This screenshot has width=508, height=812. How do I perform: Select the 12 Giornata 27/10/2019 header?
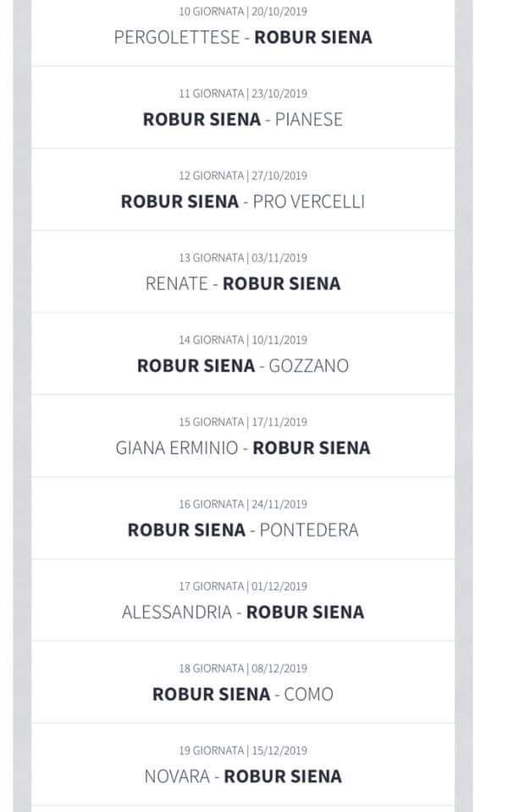[243, 176]
